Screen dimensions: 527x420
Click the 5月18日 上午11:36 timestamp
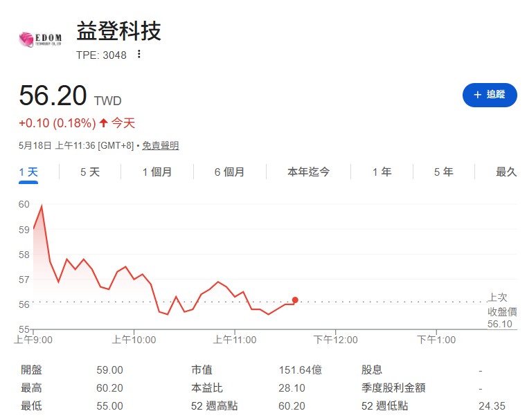57,146
